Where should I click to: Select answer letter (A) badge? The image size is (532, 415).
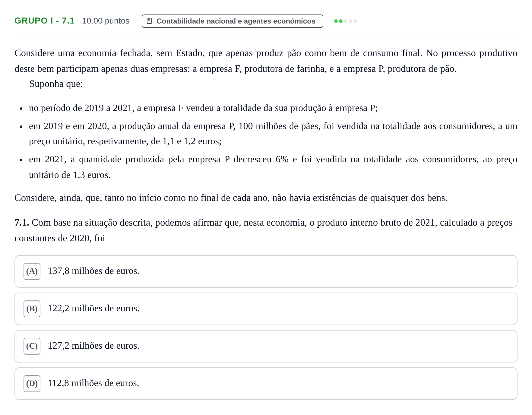tap(32, 271)
